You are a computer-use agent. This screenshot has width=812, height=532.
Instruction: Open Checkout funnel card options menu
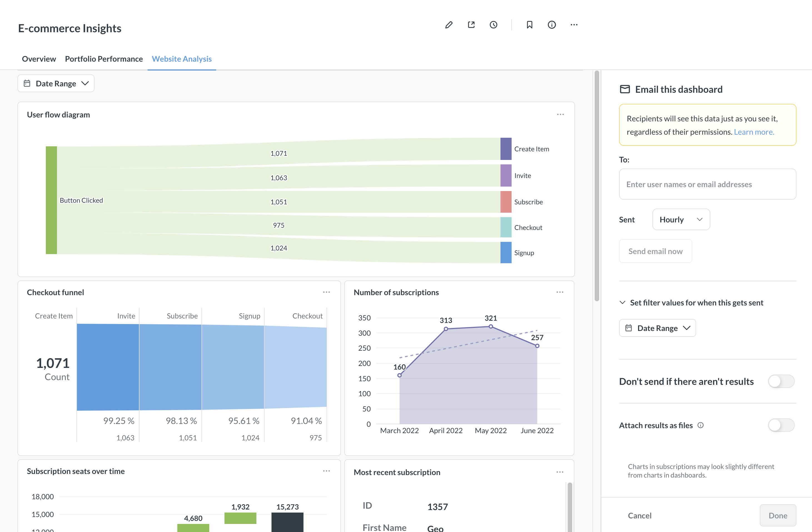(x=327, y=292)
